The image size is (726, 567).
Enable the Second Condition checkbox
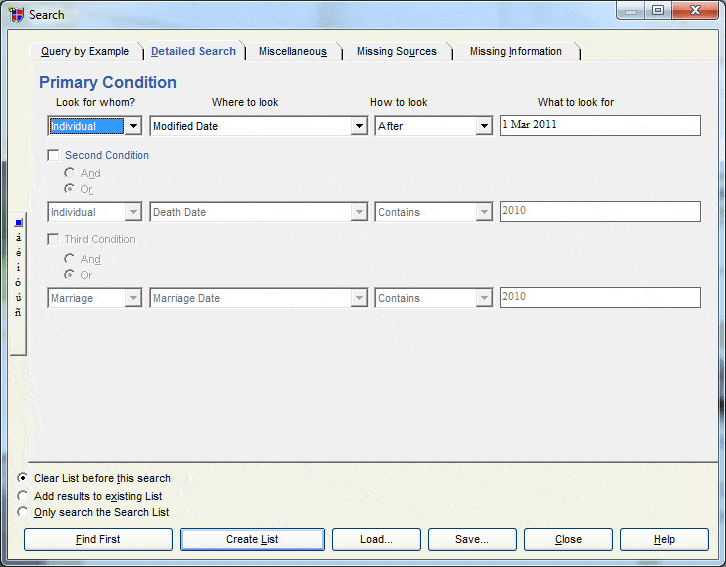[x=54, y=155]
